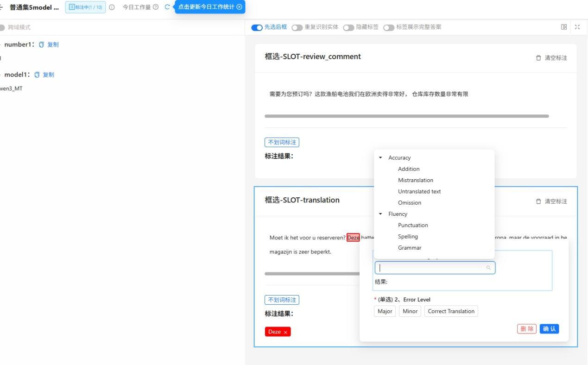Pick Untranslated text in the dropdown
588x365 pixels.
pyautogui.click(x=419, y=191)
